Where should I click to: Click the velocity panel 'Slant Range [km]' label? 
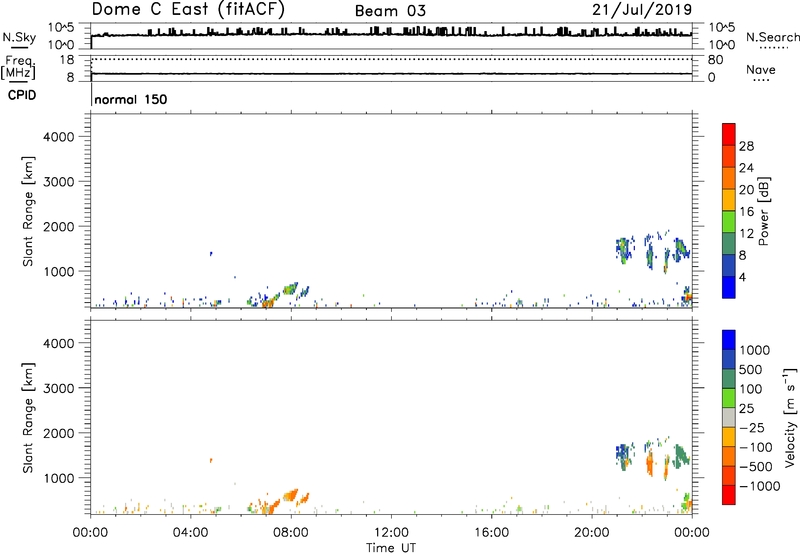(28, 418)
